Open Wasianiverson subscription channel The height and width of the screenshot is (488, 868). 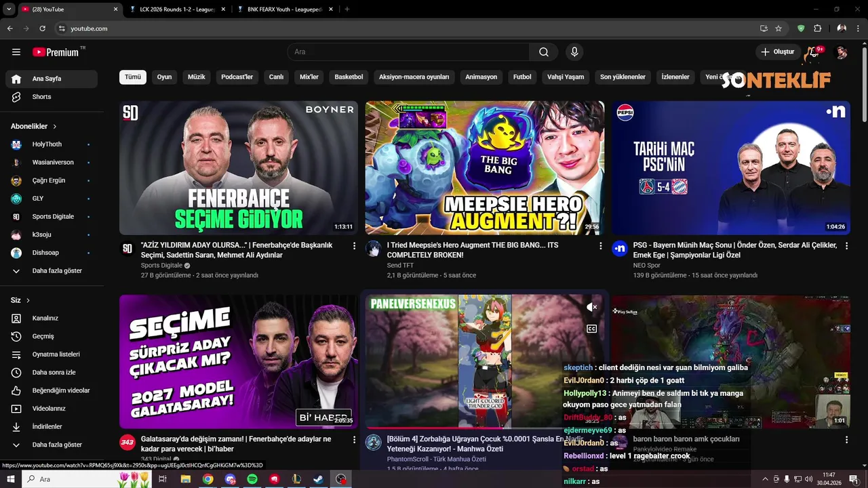[x=52, y=163]
